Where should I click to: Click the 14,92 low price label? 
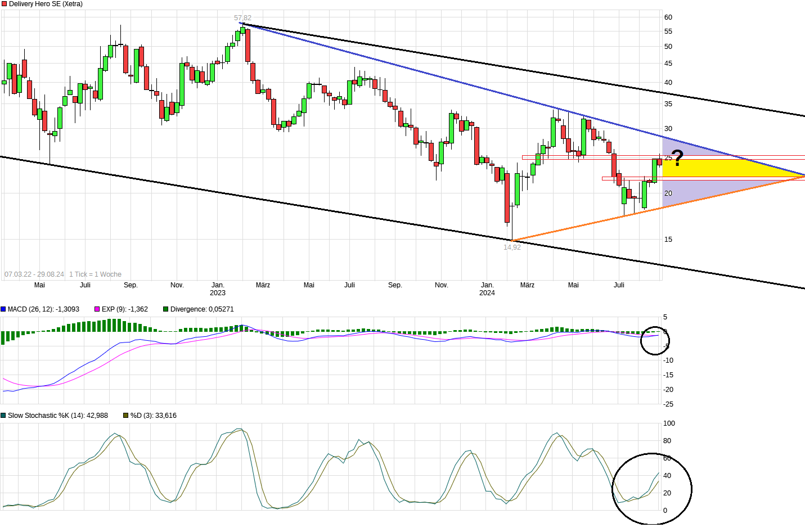512,247
